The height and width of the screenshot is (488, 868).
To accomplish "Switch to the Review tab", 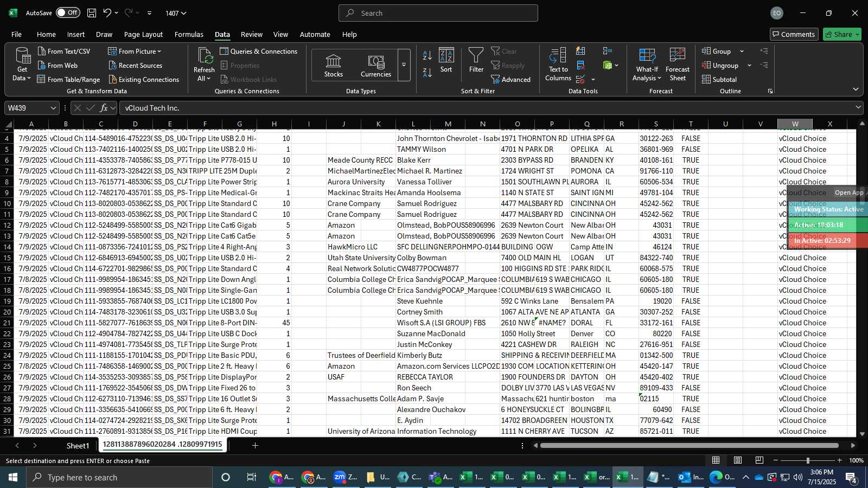I will click(x=252, y=34).
